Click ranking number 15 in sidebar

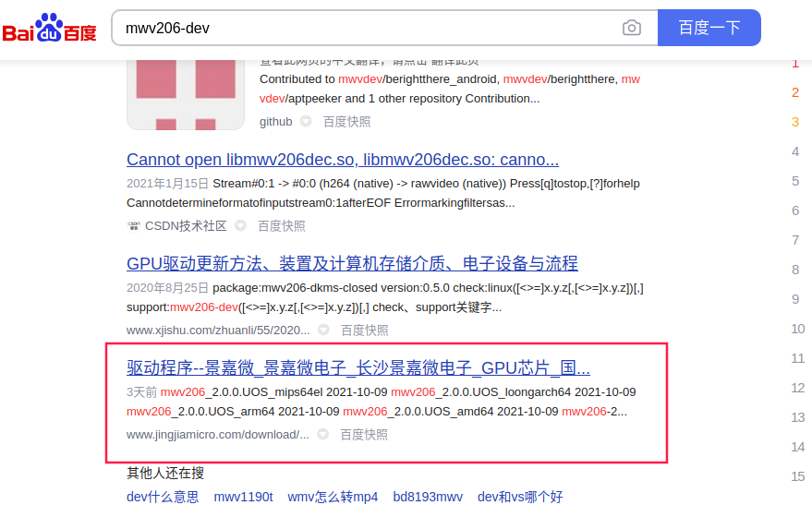tap(797, 476)
